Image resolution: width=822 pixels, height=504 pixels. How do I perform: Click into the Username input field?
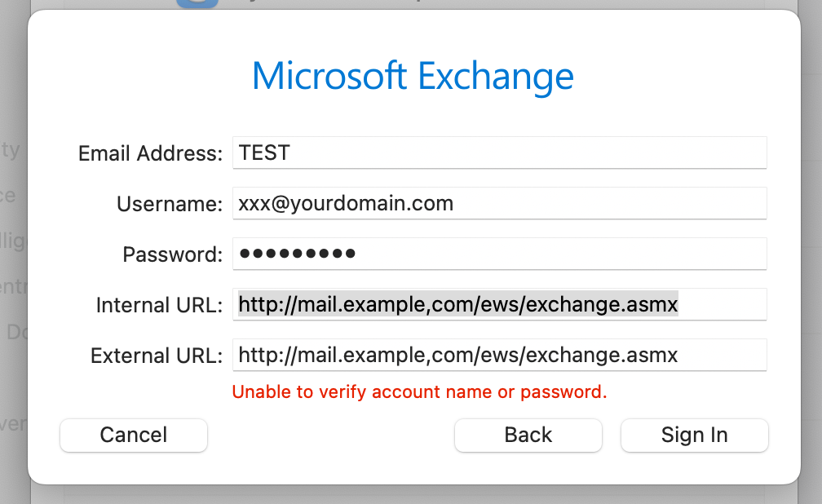[x=499, y=203]
